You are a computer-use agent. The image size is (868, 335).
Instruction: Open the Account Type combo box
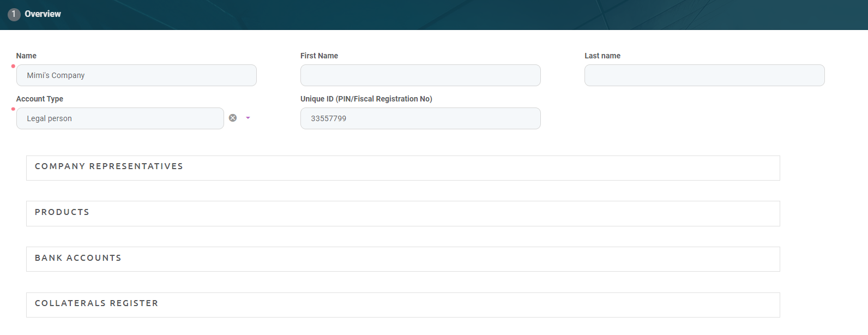coord(120,118)
